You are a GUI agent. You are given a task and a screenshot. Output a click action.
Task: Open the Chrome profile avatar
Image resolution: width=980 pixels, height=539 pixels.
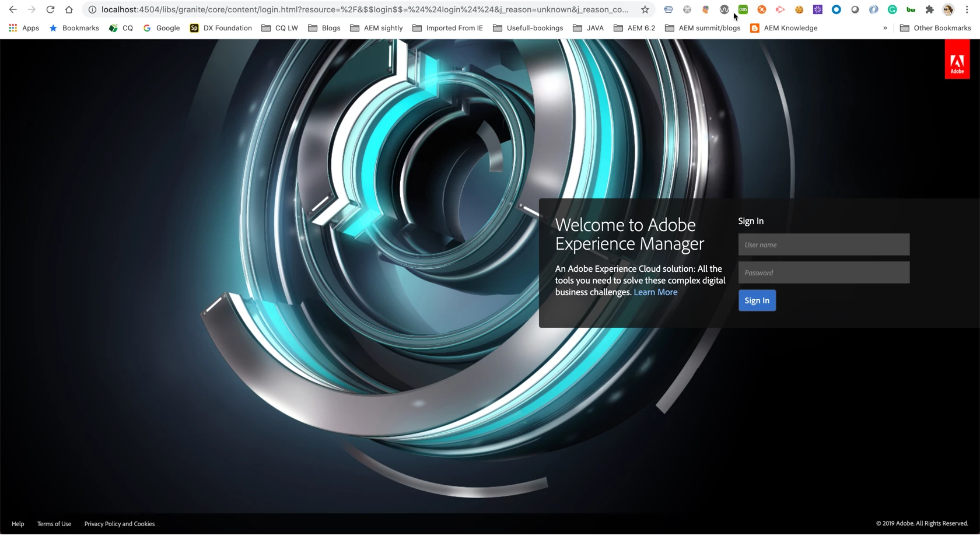(x=949, y=9)
